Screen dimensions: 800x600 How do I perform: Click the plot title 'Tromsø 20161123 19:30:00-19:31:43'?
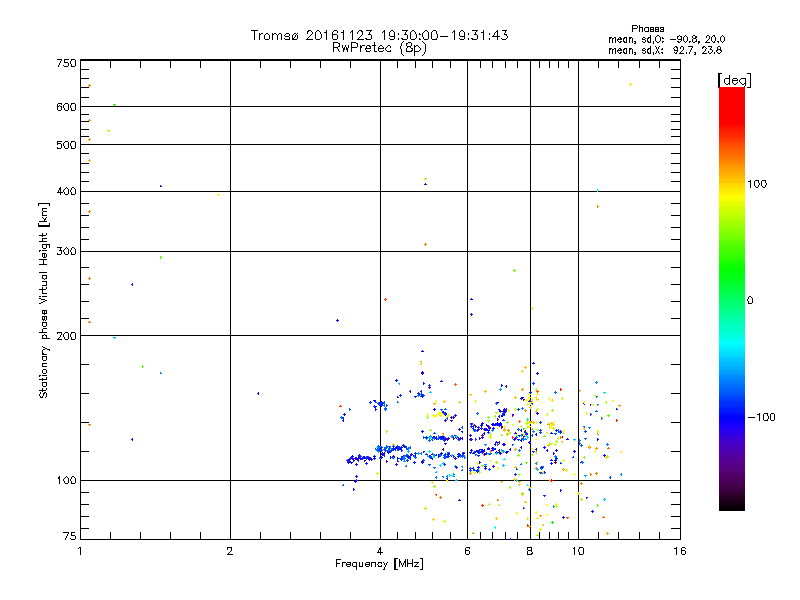379,35
